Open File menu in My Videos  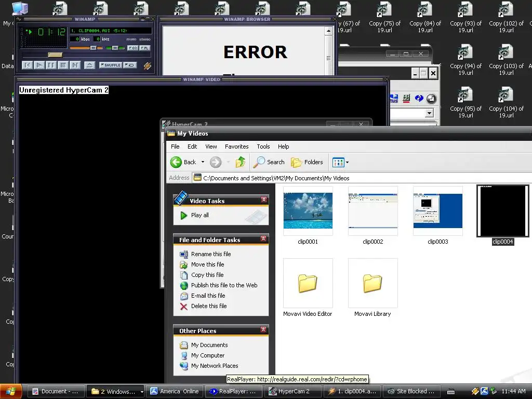(x=175, y=147)
